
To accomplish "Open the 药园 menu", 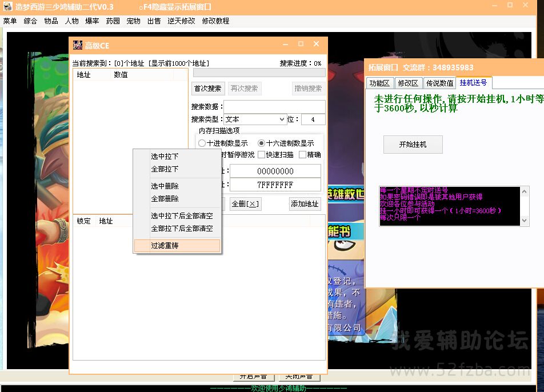I will point(113,21).
